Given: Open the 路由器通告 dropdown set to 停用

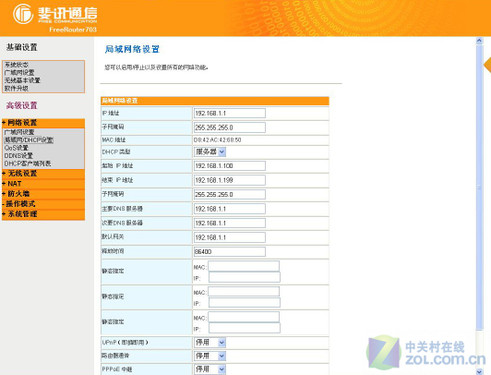Looking at the screenshot, I should pyautogui.click(x=210, y=356).
